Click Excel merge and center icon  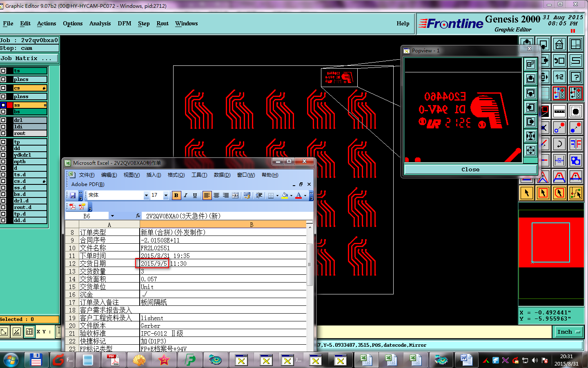pyautogui.click(x=235, y=195)
